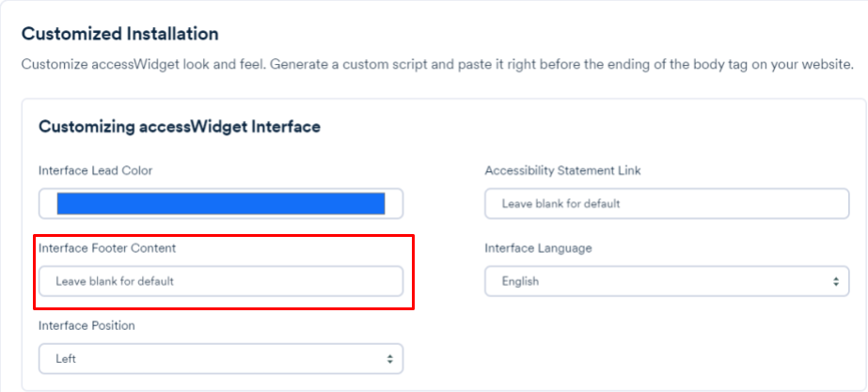The image size is (868, 392).
Task: Click the up-down arrows on Interface Position
Action: [389, 358]
